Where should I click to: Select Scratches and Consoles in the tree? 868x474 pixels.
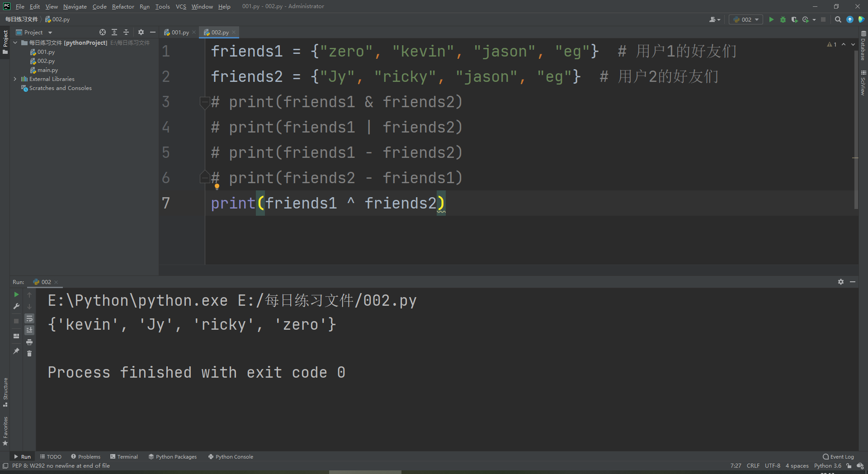coord(61,88)
